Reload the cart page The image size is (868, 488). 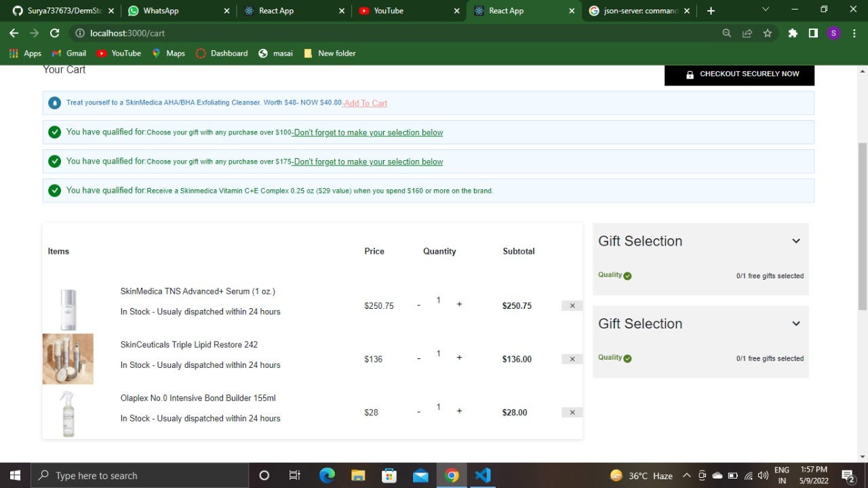pyautogui.click(x=55, y=33)
